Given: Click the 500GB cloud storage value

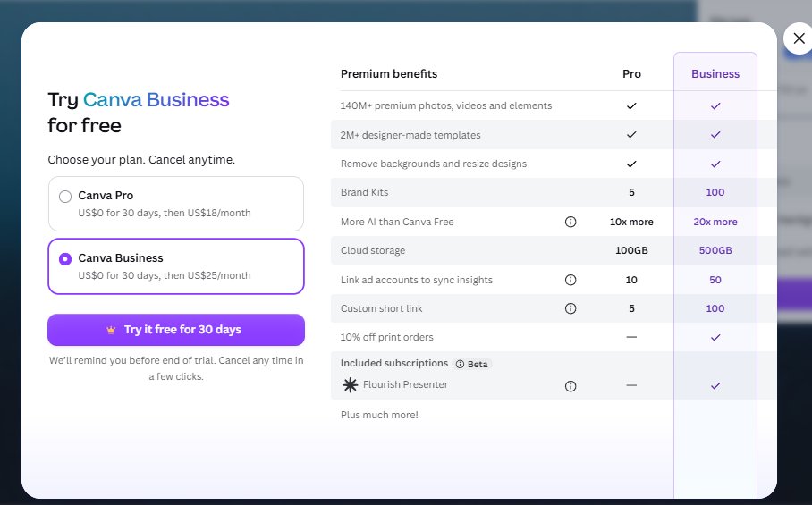Looking at the screenshot, I should pos(715,250).
